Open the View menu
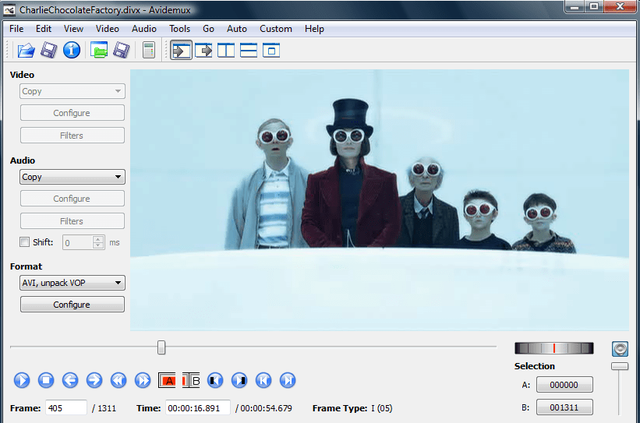The height and width of the screenshot is (423, 640). coord(73,29)
